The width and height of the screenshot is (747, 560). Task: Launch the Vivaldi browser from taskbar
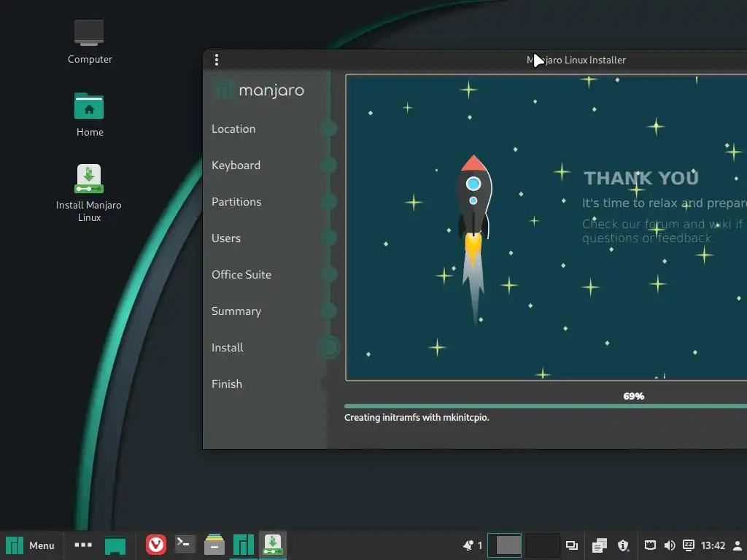tap(156, 545)
